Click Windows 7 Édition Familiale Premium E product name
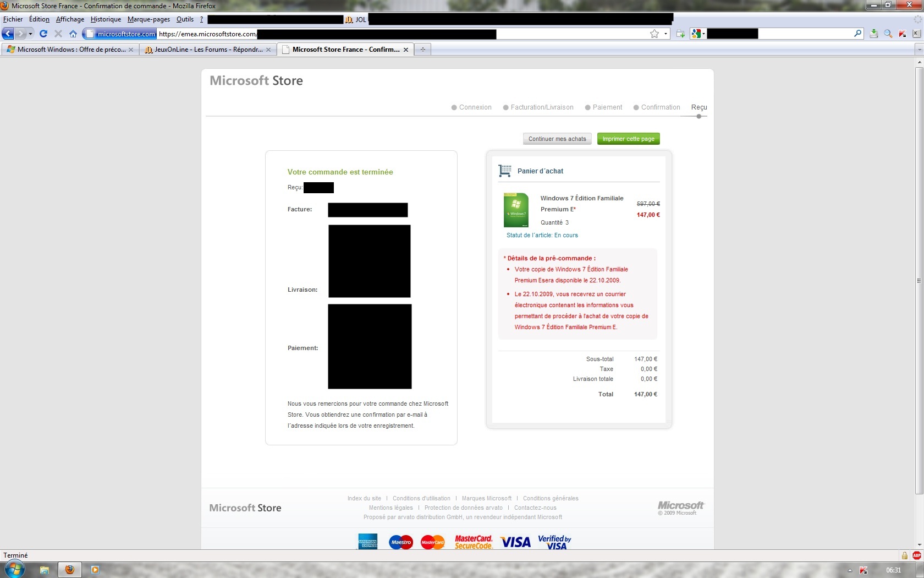 click(x=582, y=204)
